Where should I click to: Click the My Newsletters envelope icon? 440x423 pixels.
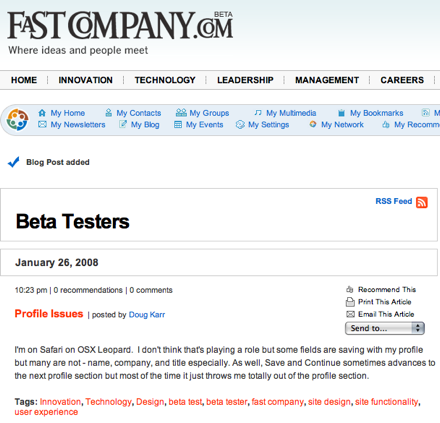(x=42, y=124)
